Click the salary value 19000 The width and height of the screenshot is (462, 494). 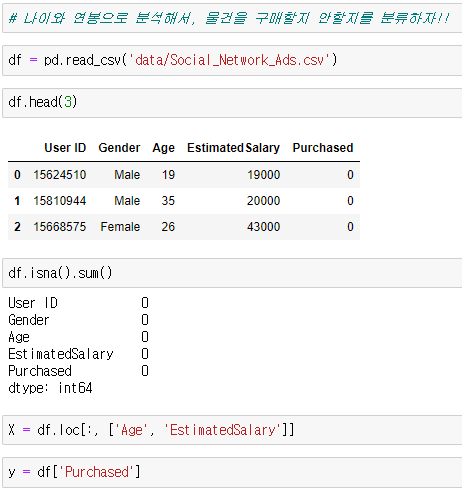tap(264, 175)
